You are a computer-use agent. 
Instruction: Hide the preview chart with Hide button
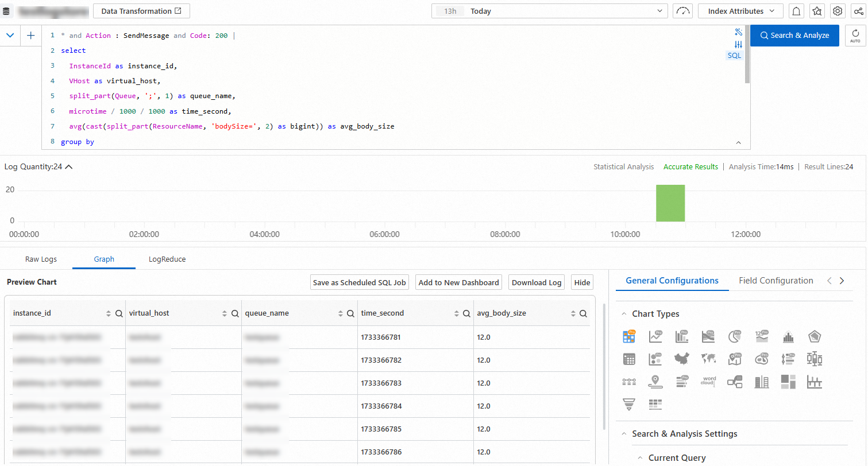point(582,282)
